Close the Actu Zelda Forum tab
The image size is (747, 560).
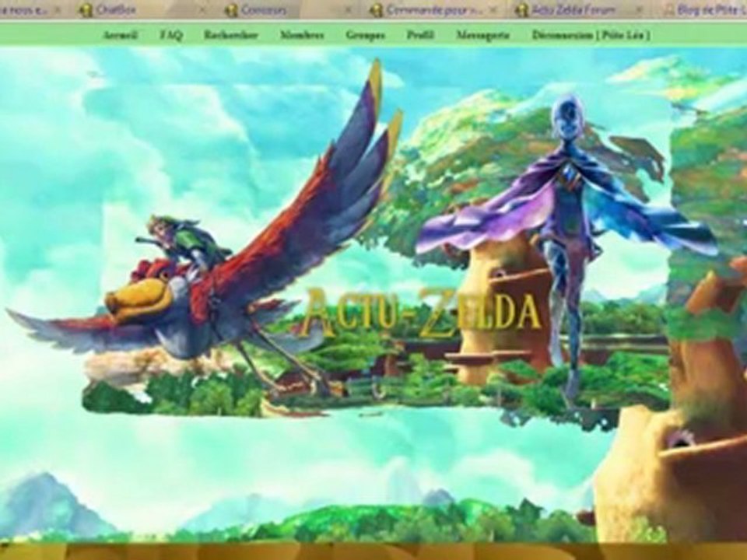click(x=640, y=10)
